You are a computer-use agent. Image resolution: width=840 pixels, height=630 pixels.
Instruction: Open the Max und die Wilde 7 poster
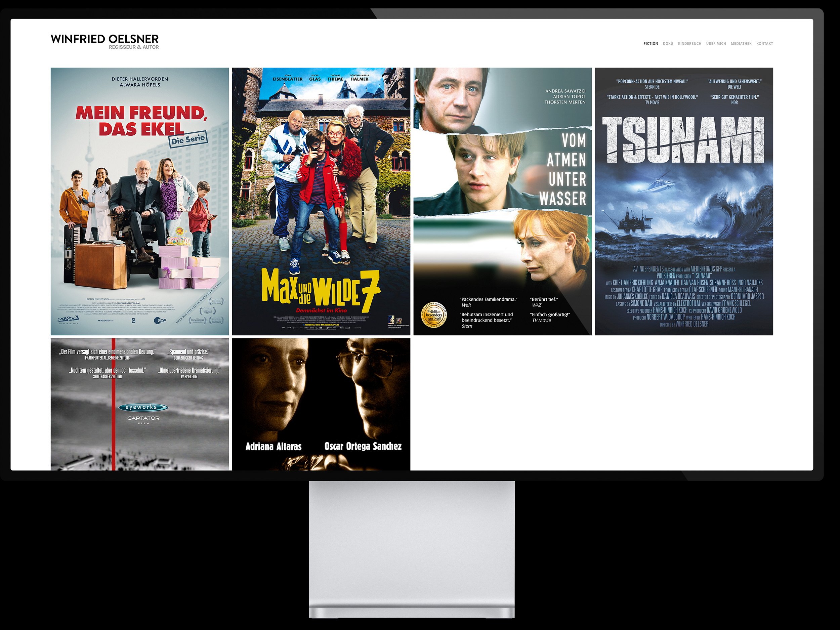[321, 201]
